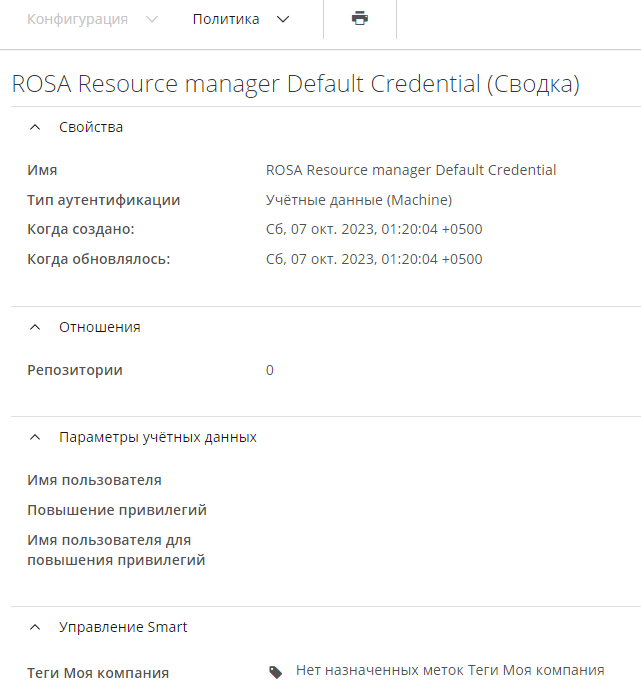Click the repository count '0'
The height and width of the screenshot is (689, 641).
270,370
